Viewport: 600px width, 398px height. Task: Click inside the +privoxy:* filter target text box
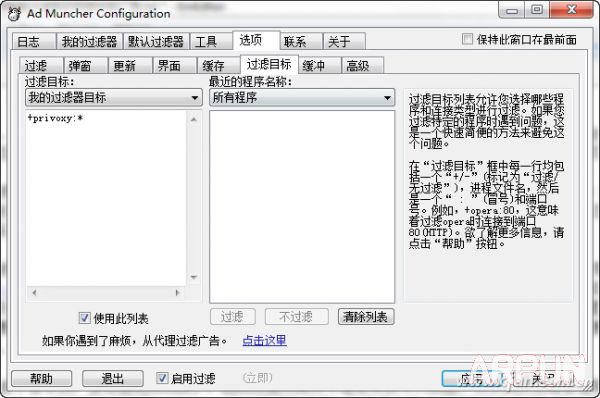tap(106, 198)
